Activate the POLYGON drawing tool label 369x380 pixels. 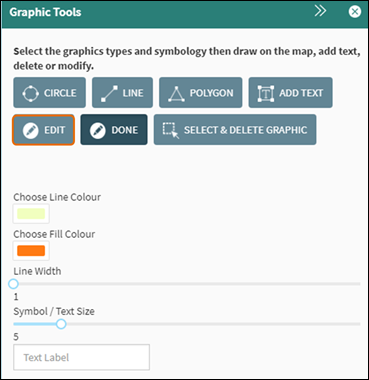(211, 93)
